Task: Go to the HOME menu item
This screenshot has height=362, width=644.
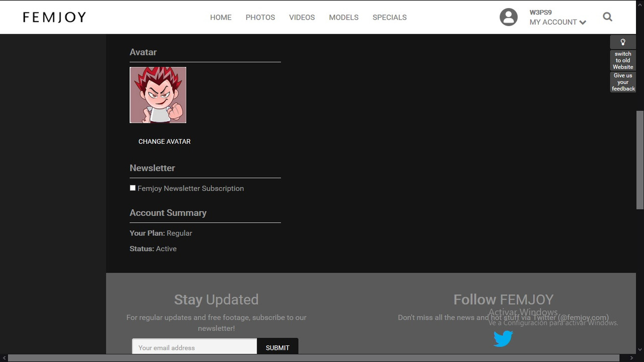Action: tap(221, 17)
